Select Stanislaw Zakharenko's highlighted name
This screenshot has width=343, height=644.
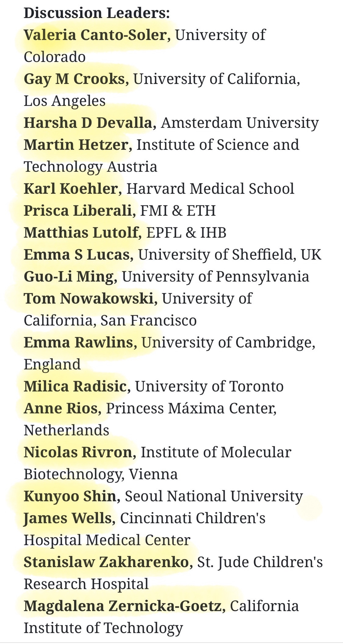[106, 562]
